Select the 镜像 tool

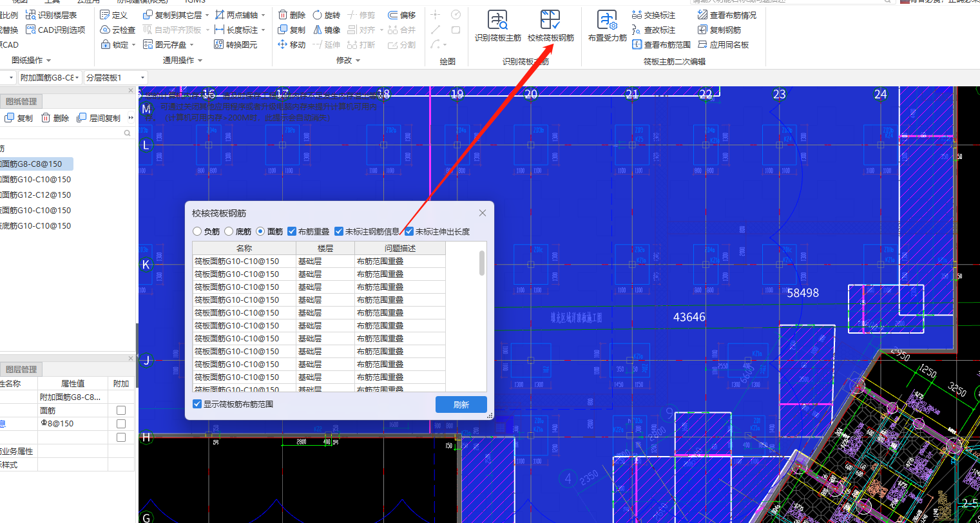(326, 30)
